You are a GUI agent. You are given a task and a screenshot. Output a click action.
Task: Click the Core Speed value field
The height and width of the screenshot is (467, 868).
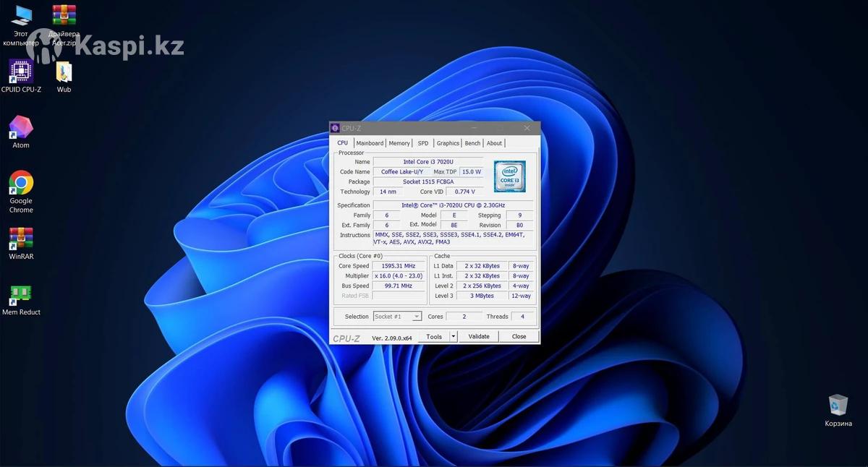pyautogui.click(x=398, y=266)
